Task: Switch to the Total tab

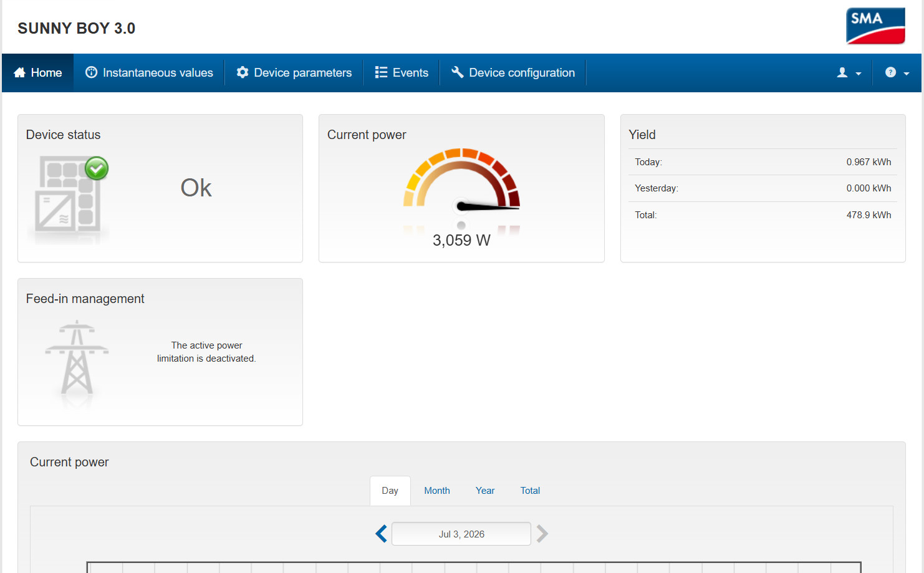Action: pos(530,491)
